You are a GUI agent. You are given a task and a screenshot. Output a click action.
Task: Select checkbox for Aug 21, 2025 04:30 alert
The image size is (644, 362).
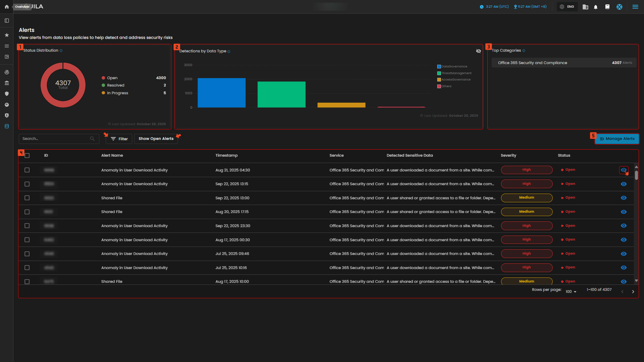27,170
